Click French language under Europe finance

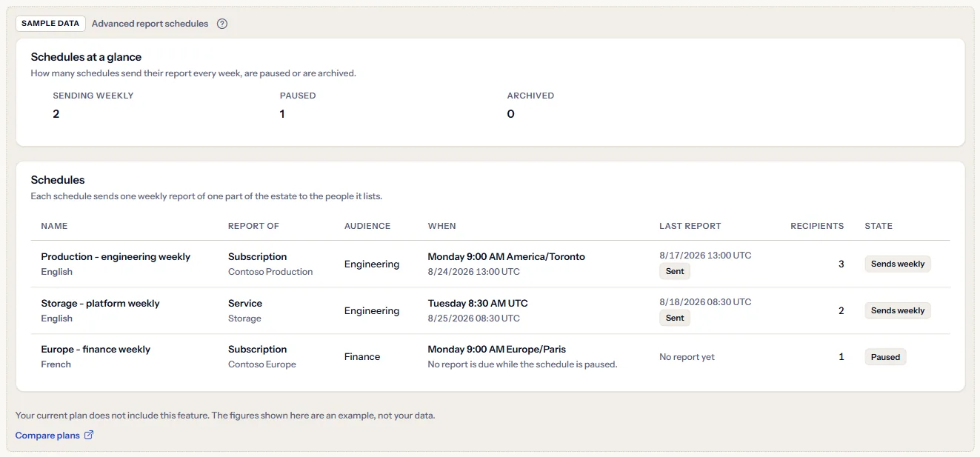(x=56, y=364)
